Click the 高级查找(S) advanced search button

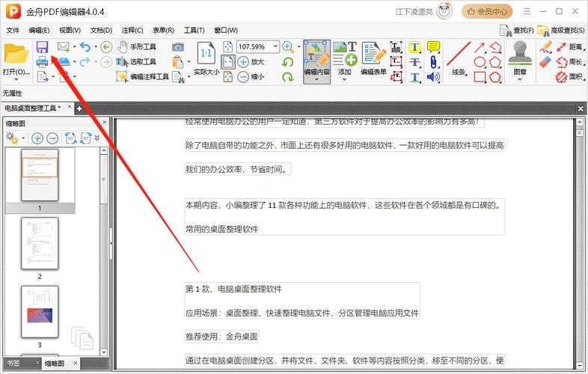pyautogui.click(x=561, y=31)
